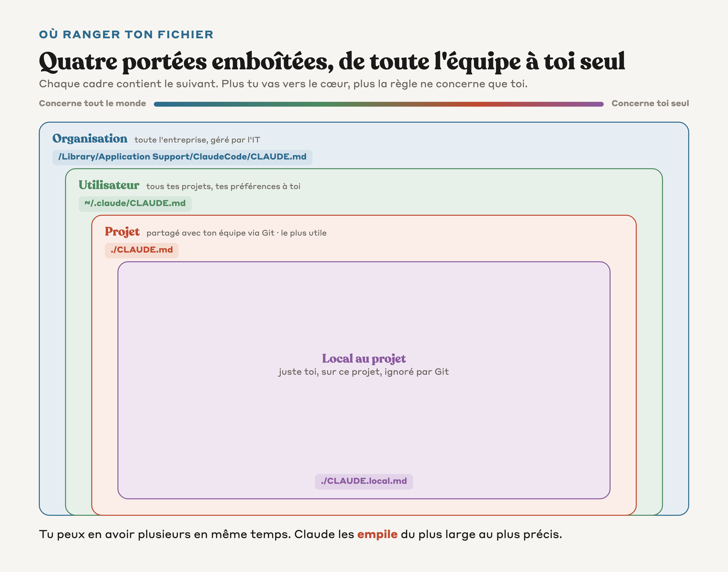Click the title 'Quatre portées emboîtées'
The height and width of the screenshot is (572, 728).
point(332,61)
